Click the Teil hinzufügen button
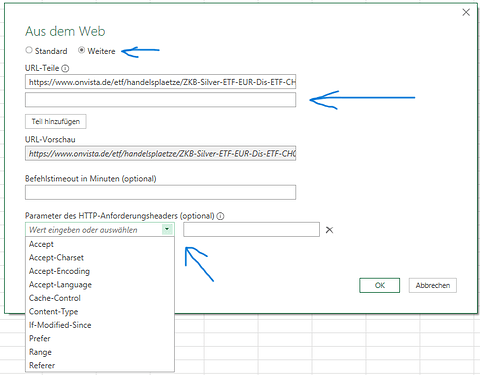Image resolution: width=480 pixels, height=375 pixels. pos(56,121)
